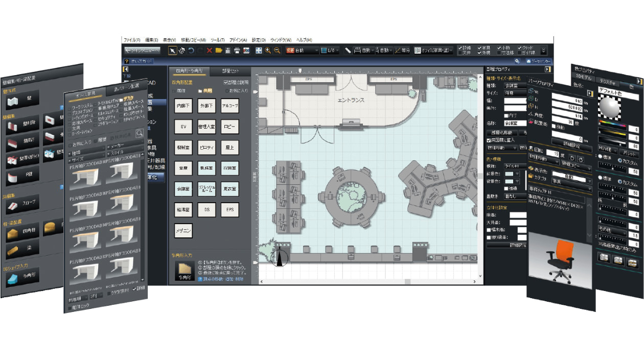Click the red X delete icon

pos(210,51)
